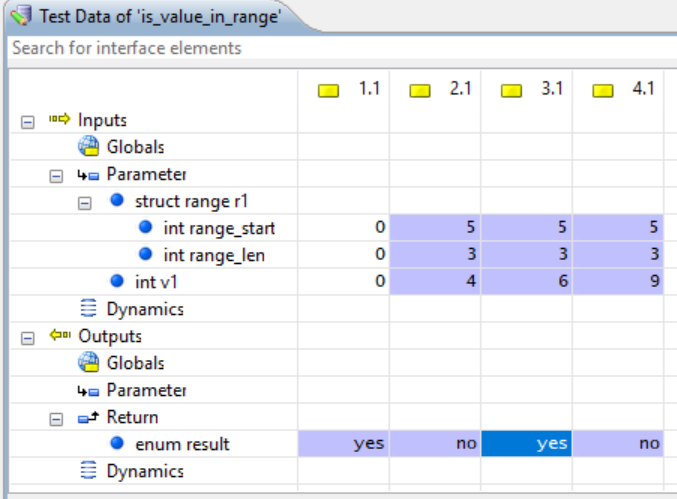Click range_start value 5 in column 4.1
Image resolution: width=677 pixels, height=499 pixels.
click(x=618, y=227)
